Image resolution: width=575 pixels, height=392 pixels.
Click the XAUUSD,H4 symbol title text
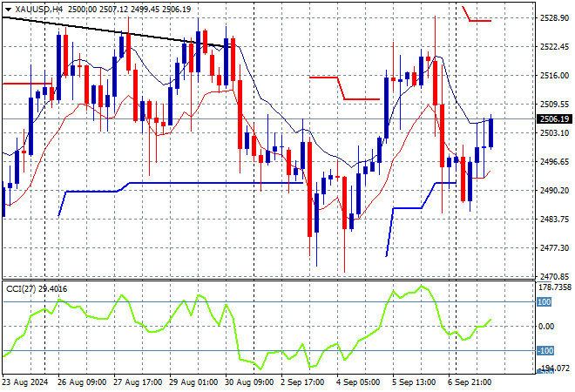(x=39, y=10)
